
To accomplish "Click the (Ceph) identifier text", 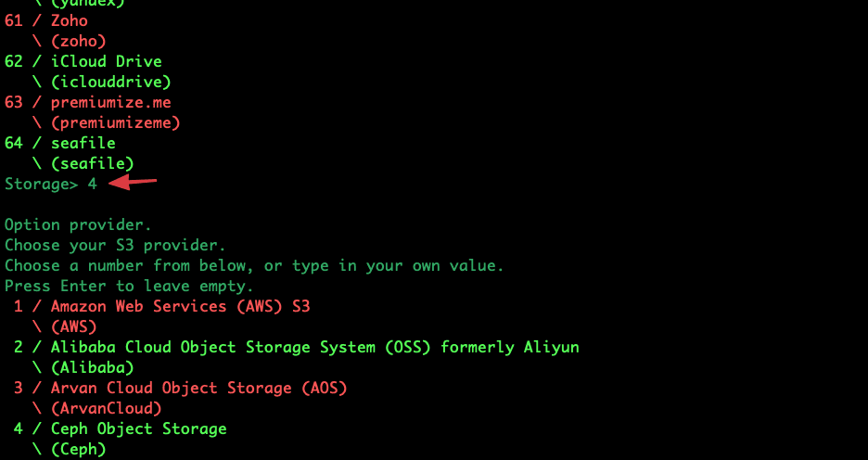I will click(78, 449).
